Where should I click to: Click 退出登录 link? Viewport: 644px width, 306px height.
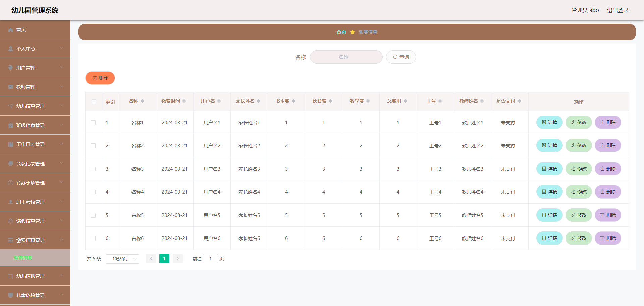(618, 10)
